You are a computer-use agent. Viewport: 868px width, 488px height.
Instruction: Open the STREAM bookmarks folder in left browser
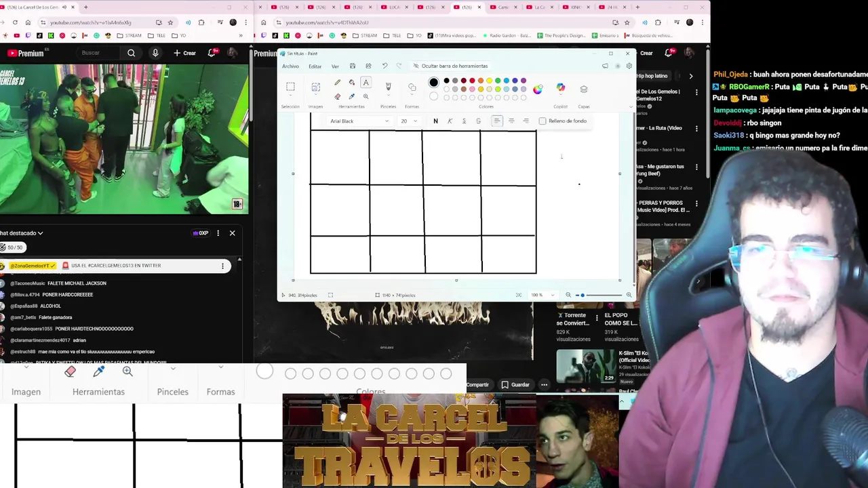tap(130, 35)
